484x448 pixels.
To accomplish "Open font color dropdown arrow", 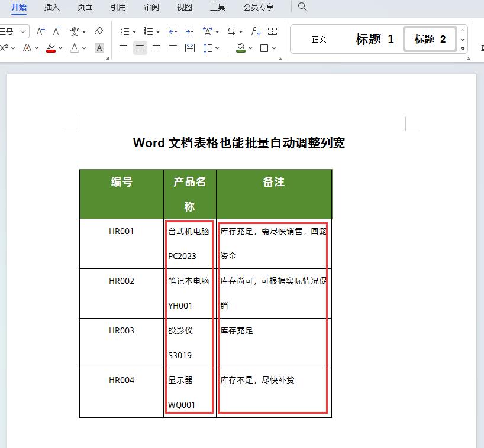I will pos(84,48).
